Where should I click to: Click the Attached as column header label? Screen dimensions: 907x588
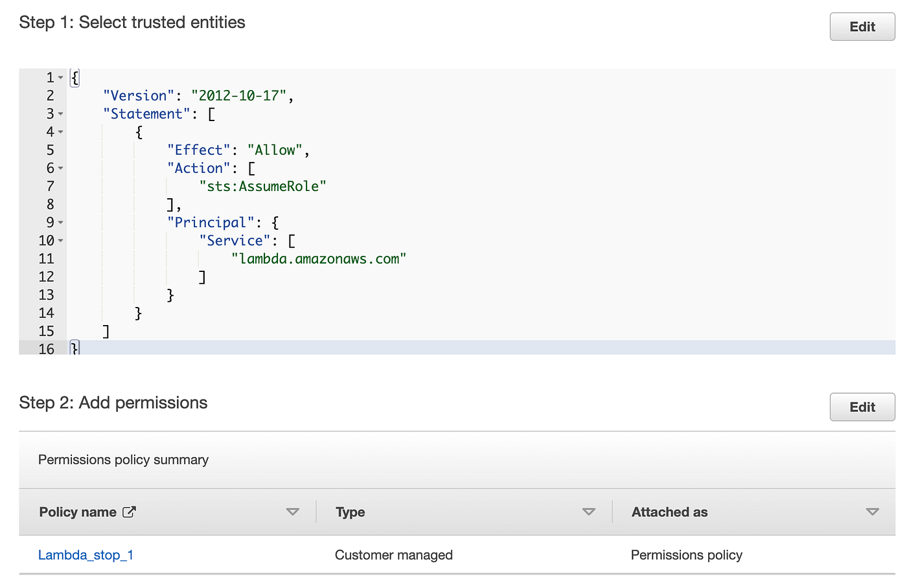[x=669, y=512]
